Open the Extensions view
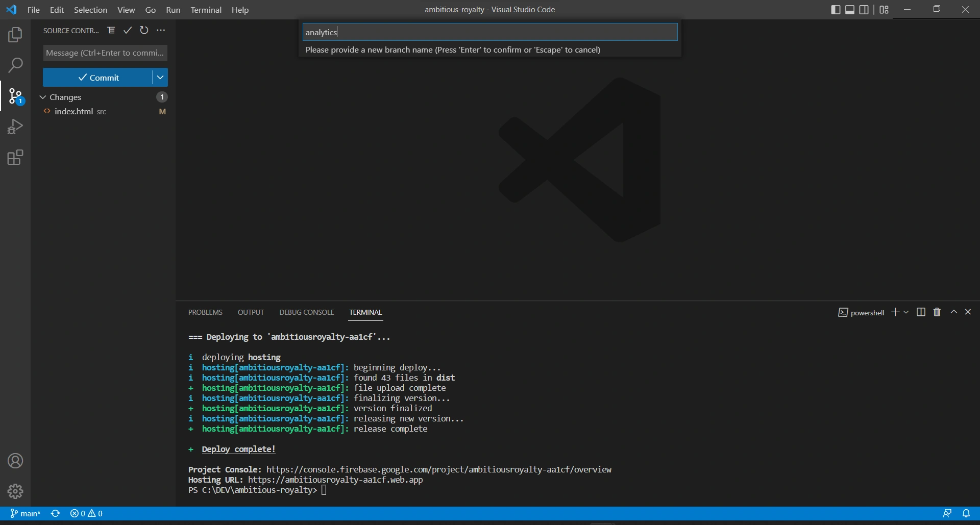The width and height of the screenshot is (980, 525). pyautogui.click(x=15, y=157)
